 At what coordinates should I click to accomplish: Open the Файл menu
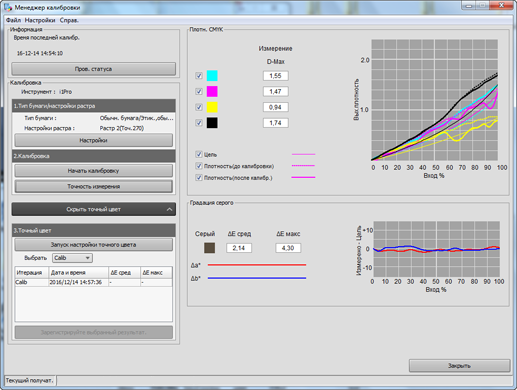(x=13, y=20)
